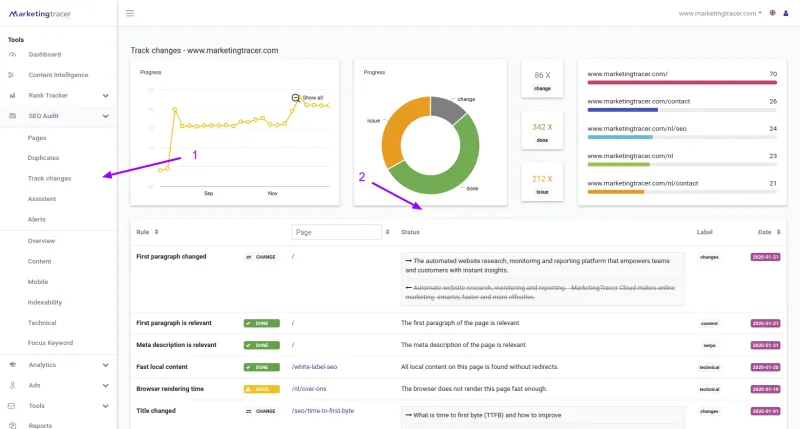Open the www.marketingtracer.com site dropdown
Image resolution: width=800 pixels, height=429 pixels.
click(x=720, y=13)
